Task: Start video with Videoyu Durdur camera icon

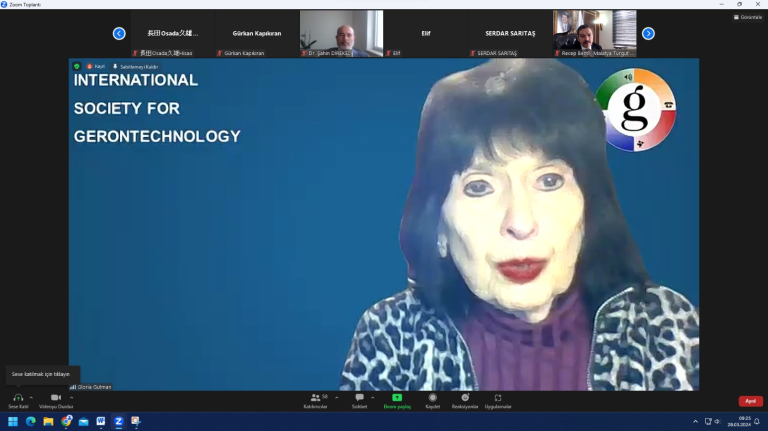Action: (x=56, y=398)
